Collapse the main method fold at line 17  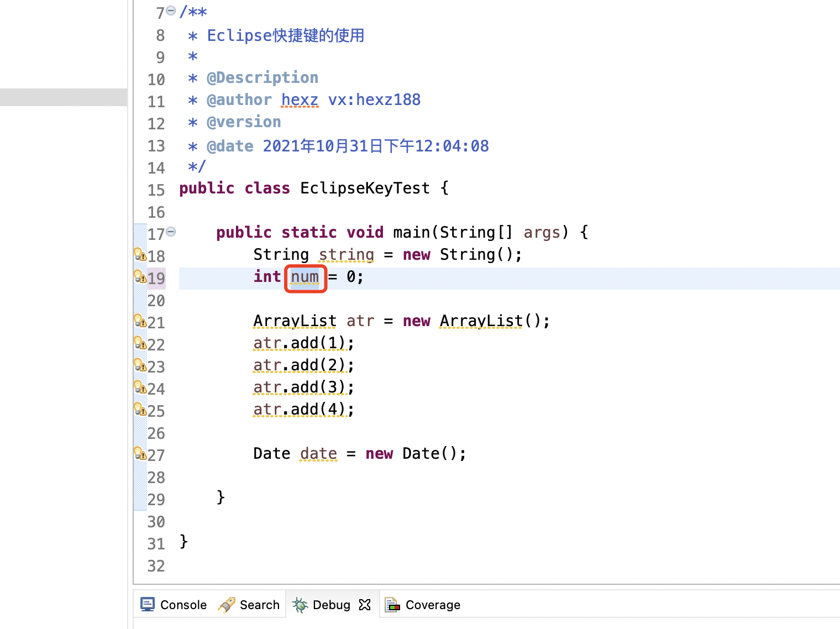171,232
